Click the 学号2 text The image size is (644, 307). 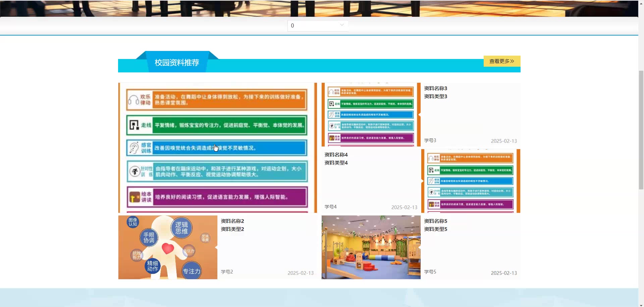pyautogui.click(x=227, y=272)
